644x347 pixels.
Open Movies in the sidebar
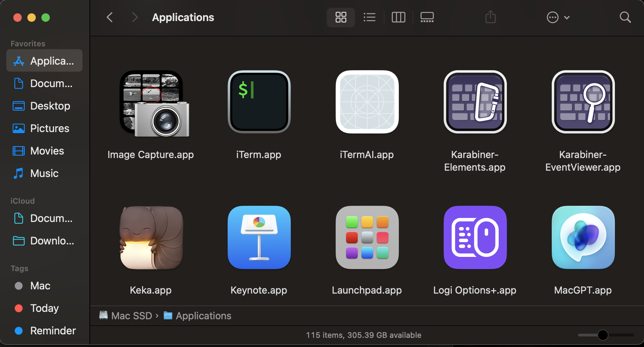coord(44,151)
